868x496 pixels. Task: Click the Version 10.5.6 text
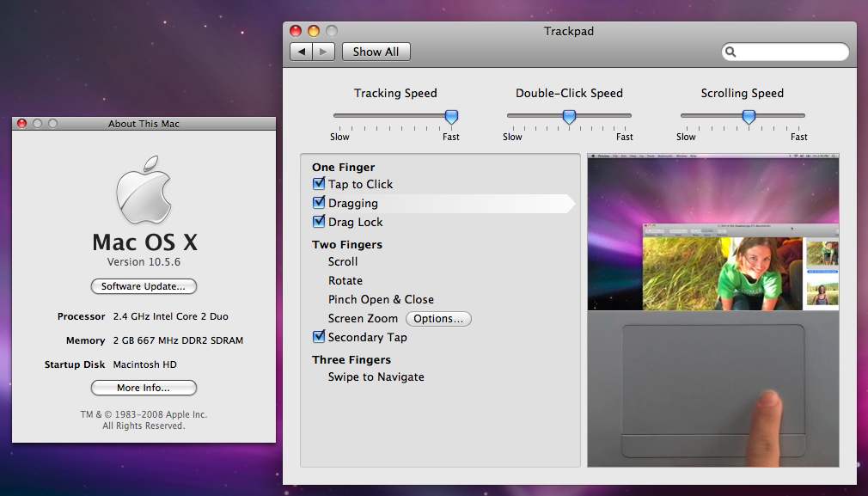144,262
